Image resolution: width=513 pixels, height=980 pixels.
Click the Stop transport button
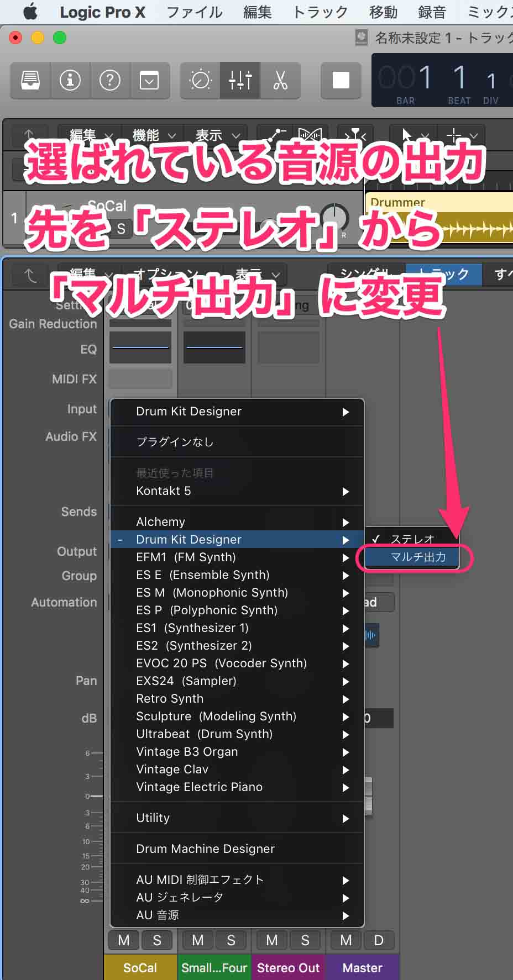[341, 81]
